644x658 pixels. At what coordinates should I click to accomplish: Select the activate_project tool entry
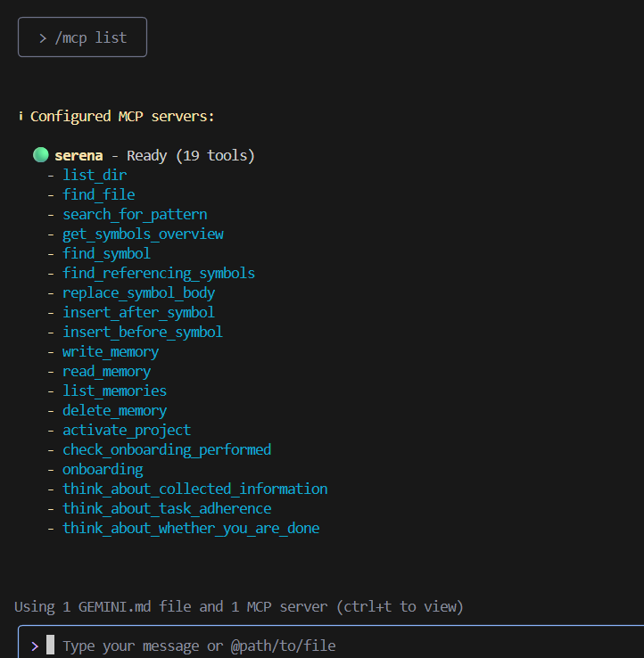click(x=127, y=430)
